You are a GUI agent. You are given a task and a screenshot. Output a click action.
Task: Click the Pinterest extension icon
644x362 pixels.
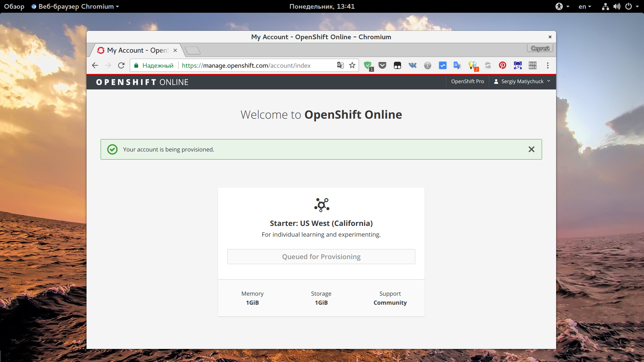click(502, 65)
